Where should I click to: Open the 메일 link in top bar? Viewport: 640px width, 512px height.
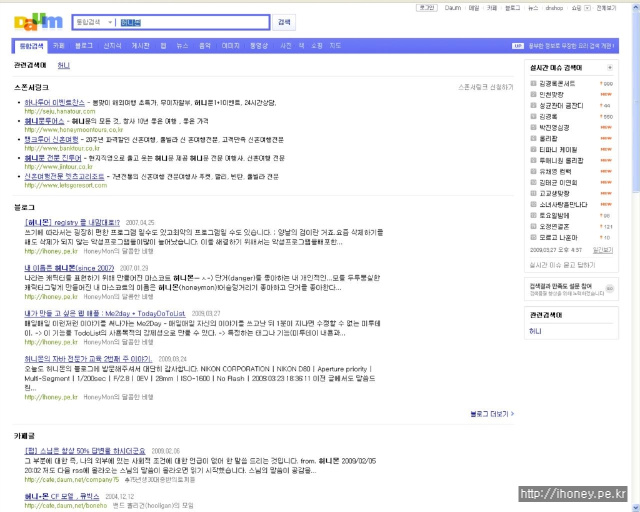click(x=474, y=8)
